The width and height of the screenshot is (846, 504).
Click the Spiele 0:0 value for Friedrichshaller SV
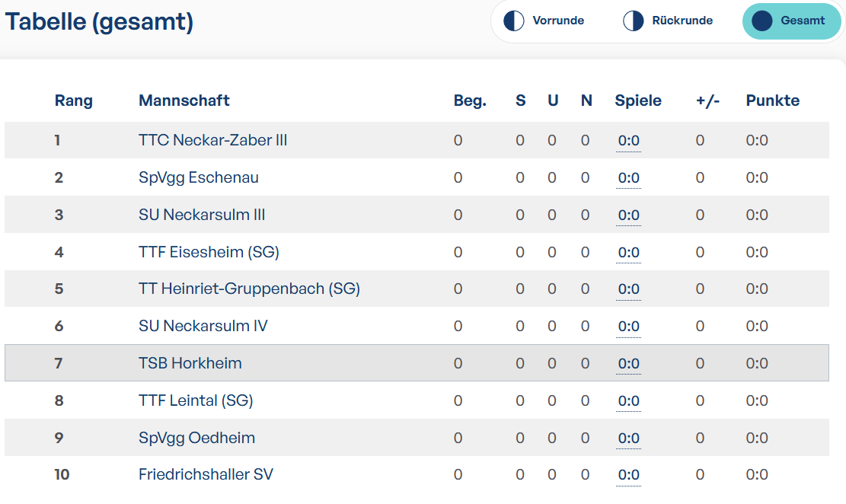(628, 475)
